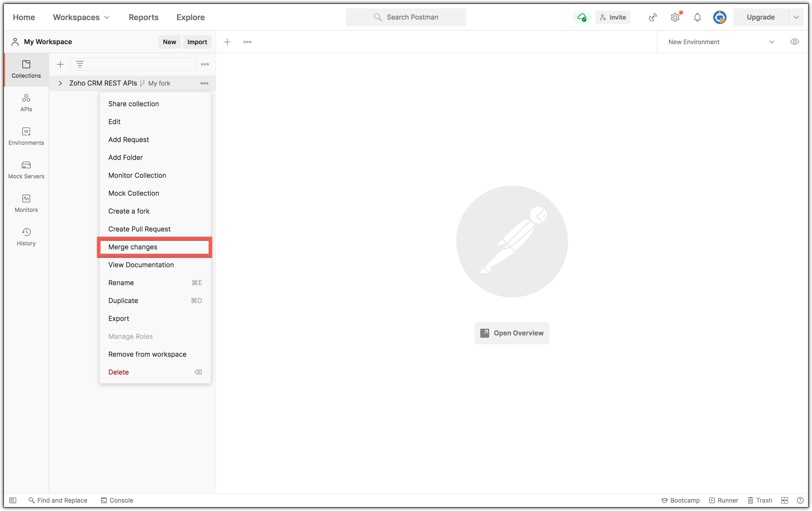Open the Collections sidebar panel
This screenshot has height=511, width=812.
(26, 69)
